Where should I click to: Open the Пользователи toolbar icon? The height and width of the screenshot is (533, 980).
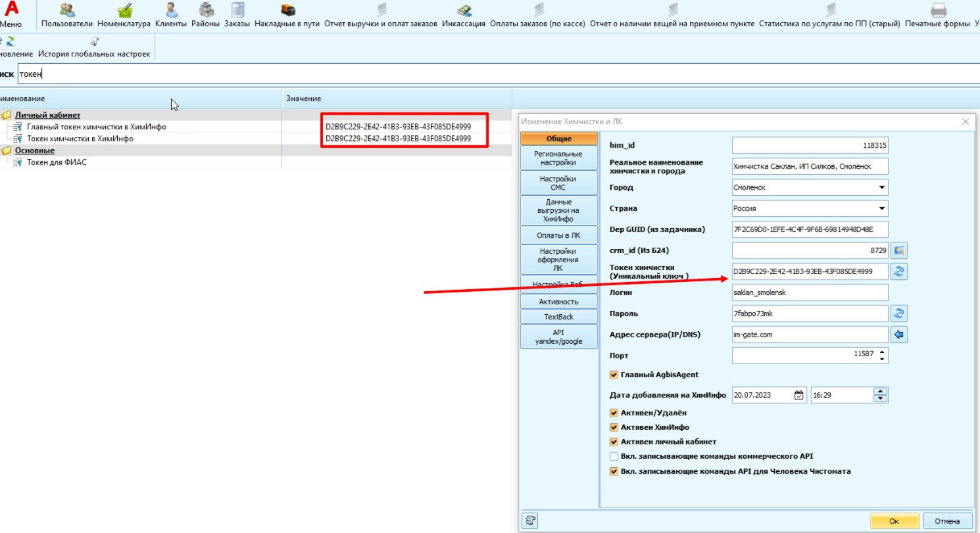coord(66,11)
